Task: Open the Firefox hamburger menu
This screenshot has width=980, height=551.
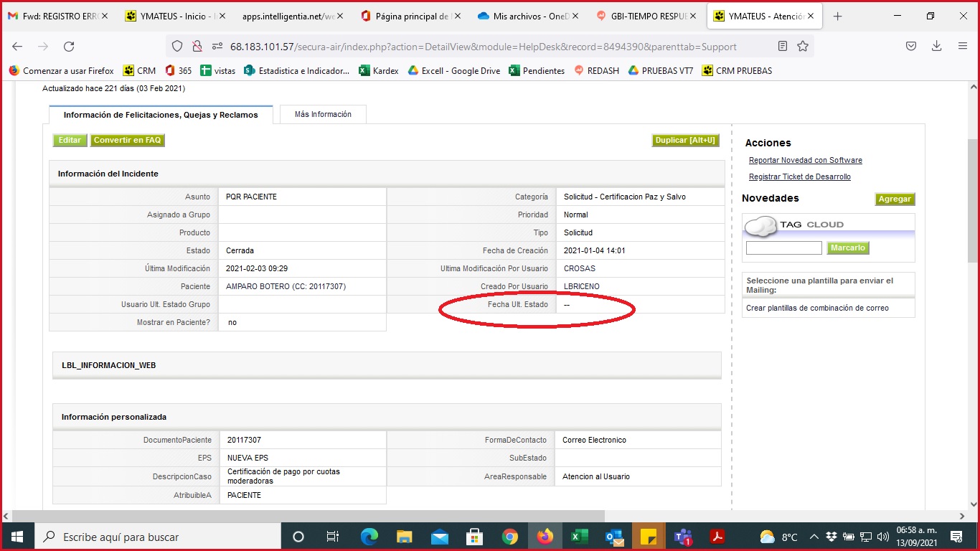Action: (963, 46)
